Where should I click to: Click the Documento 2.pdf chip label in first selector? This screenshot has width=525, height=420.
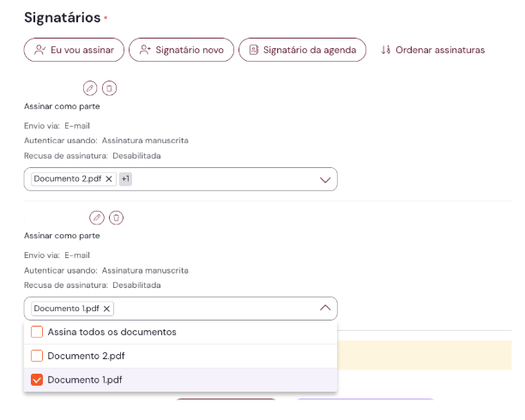[67, 179]
